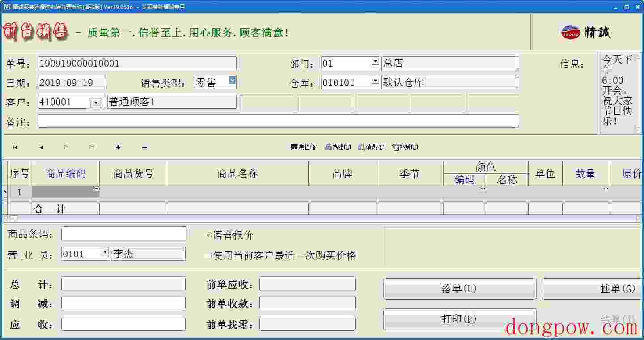Viewport: 644px width, 340px height.
Task: Click the 总店 department name field
Action: [x=450, y=63]
